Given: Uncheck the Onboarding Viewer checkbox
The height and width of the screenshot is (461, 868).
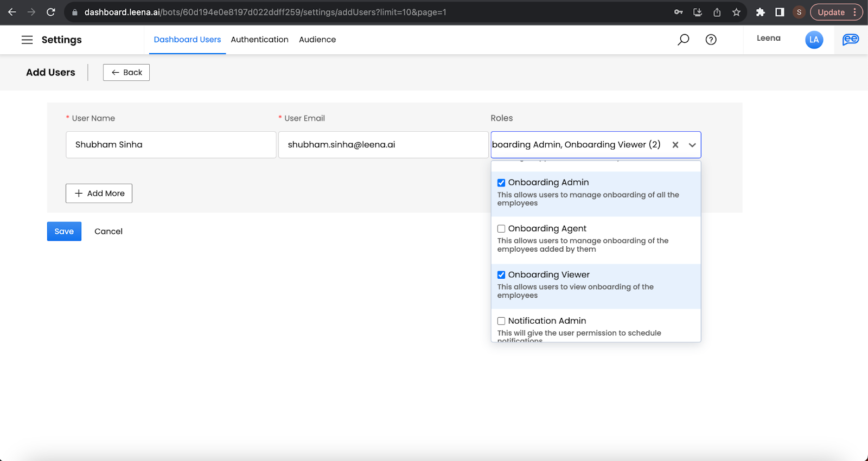Looking at the screenshot, I should tap(501, 275).
